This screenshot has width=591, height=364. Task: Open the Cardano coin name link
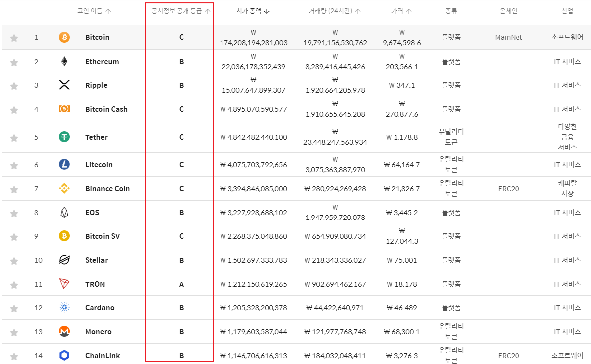(100, 308)
